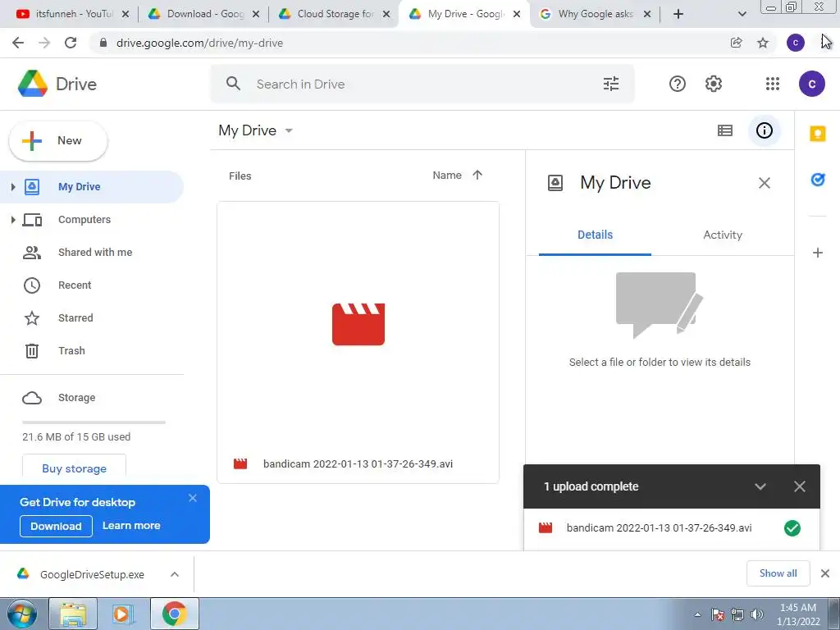Open Chrome profile avatar in toolbar

[x=796, y=43]
